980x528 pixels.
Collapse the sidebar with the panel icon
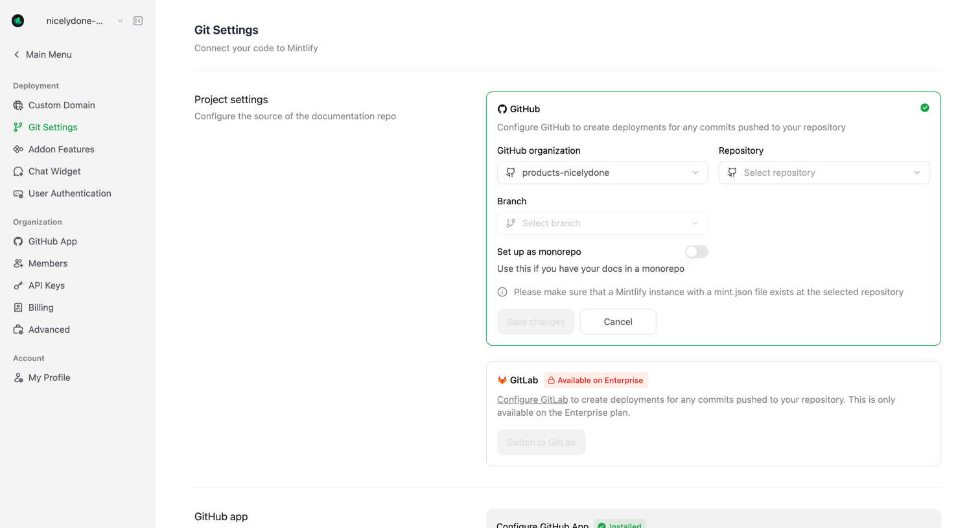click(x=138, y=21)
